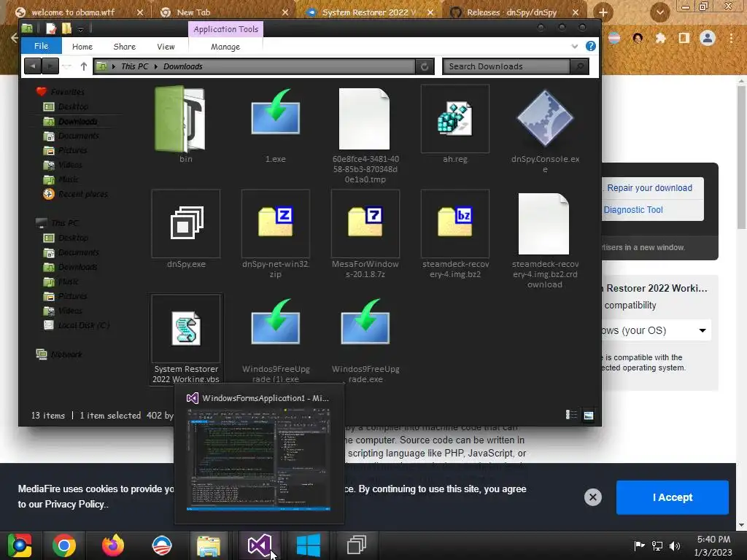
Task: Click the Windows logo taskbar icon
Action: click(309, 545)
